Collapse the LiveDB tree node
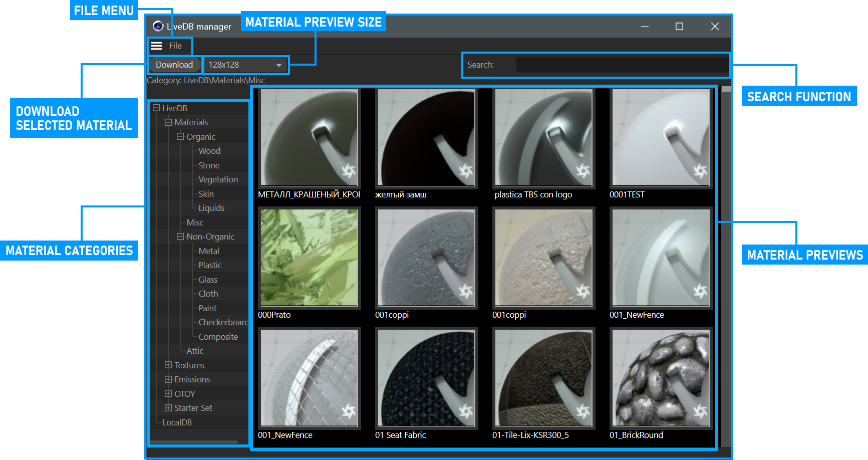 click(156, 108)
